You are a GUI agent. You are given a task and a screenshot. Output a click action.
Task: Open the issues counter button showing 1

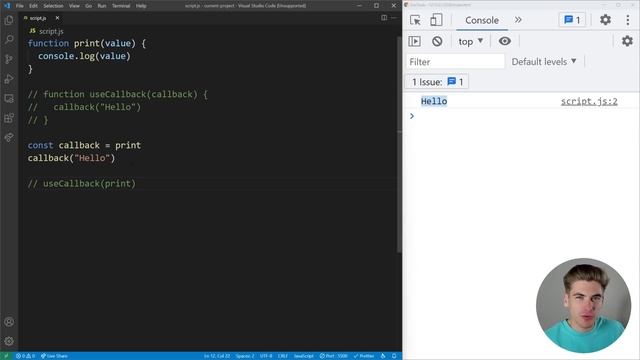pos(572,20)
